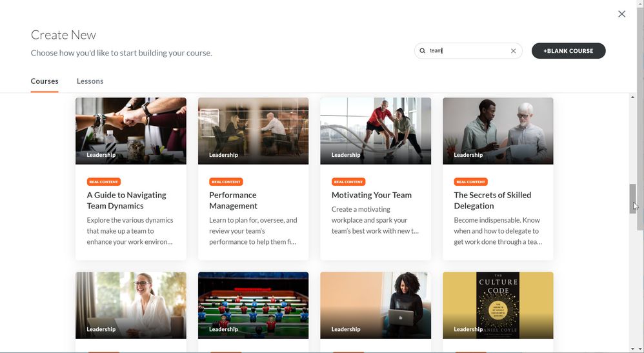Open A Guide to Navigating Team Dynamics
This screenshot has height=353, width=644.
[126, 200]
